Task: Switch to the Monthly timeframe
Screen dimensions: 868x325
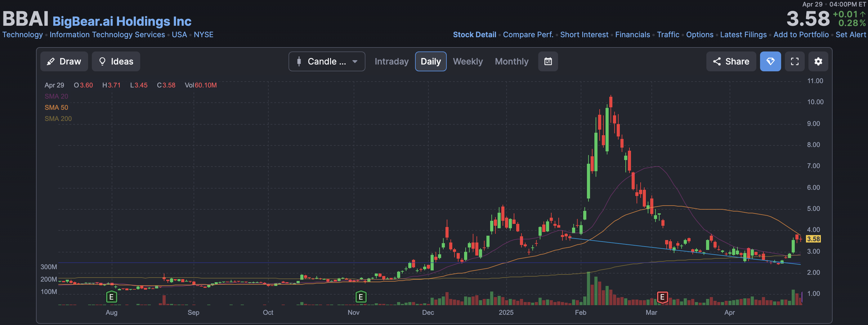Action: pyautogui.click(x=512, y=61)
